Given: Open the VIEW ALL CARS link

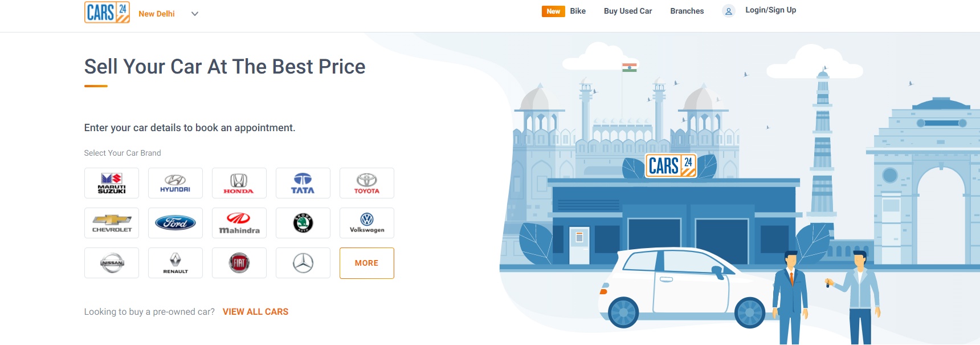Looking at the screenshot, I should click(x=255, y=312).
